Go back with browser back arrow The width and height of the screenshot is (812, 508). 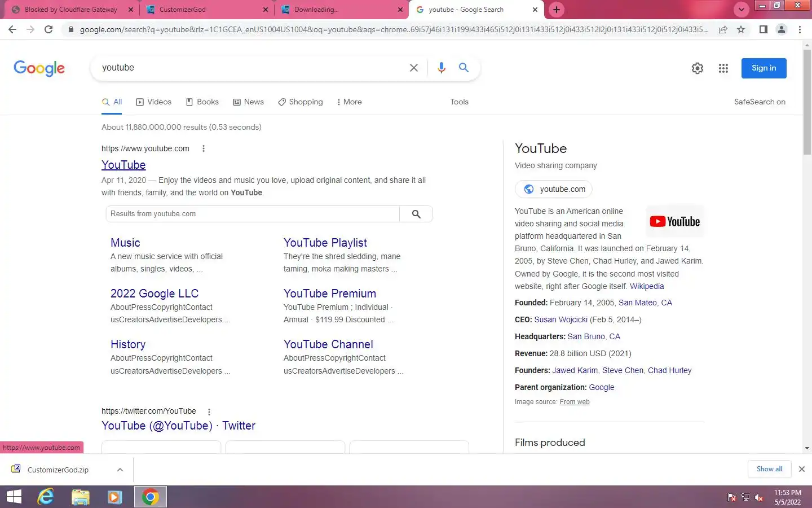[12, 29]
